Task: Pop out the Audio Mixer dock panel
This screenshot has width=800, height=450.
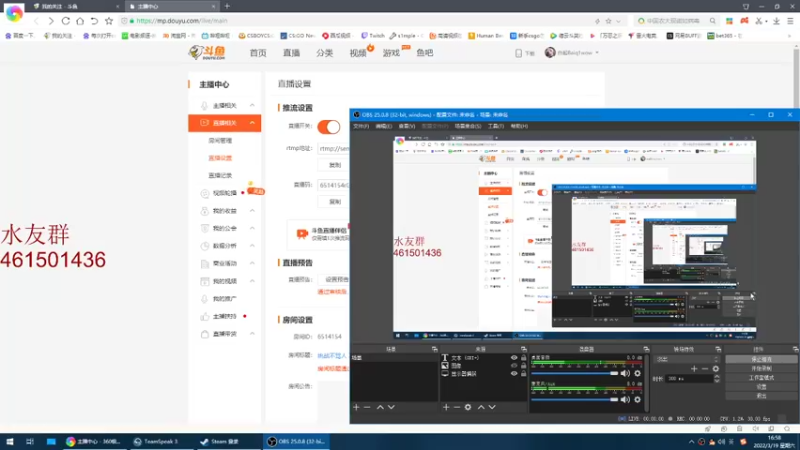Action: [646, 349]
